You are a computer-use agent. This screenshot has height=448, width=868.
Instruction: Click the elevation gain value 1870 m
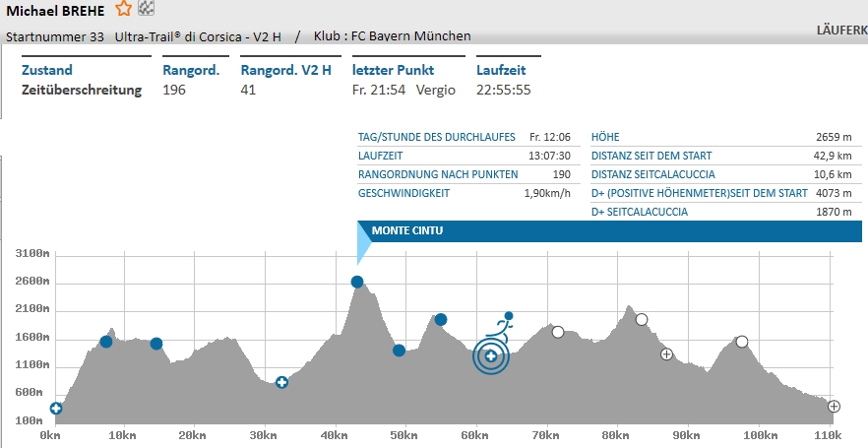point(834,212)
